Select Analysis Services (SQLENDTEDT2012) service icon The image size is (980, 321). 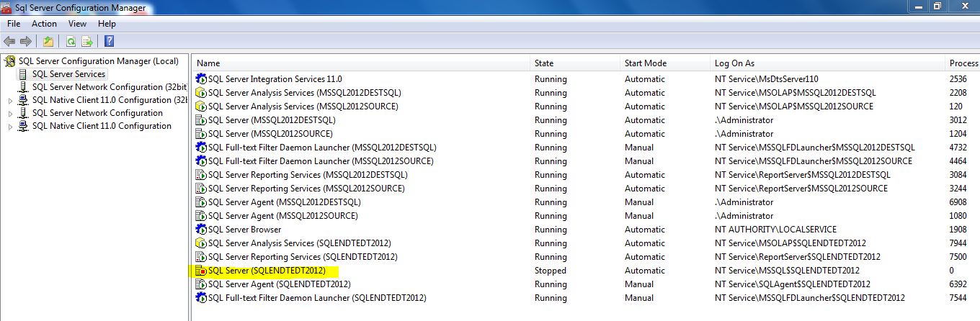pyautogui.click(x=201, y=243)
